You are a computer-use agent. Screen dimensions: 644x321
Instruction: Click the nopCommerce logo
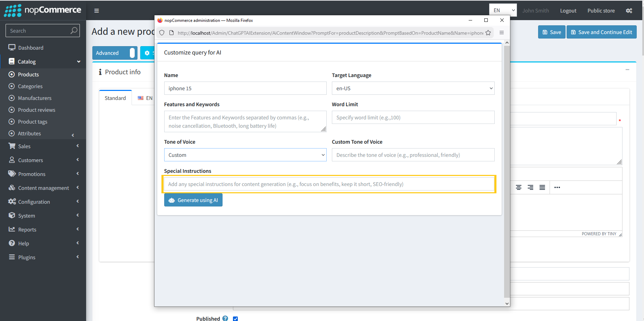[42, 10]
